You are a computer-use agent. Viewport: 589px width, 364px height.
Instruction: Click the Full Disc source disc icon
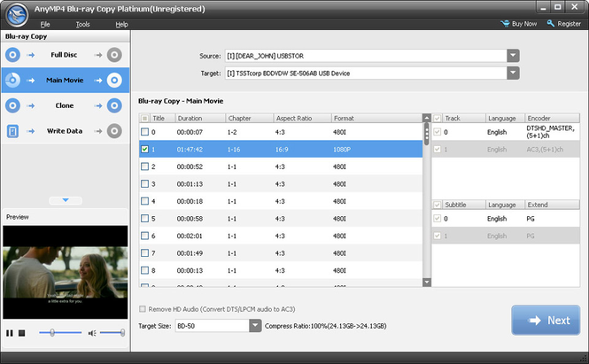[12, 55]
